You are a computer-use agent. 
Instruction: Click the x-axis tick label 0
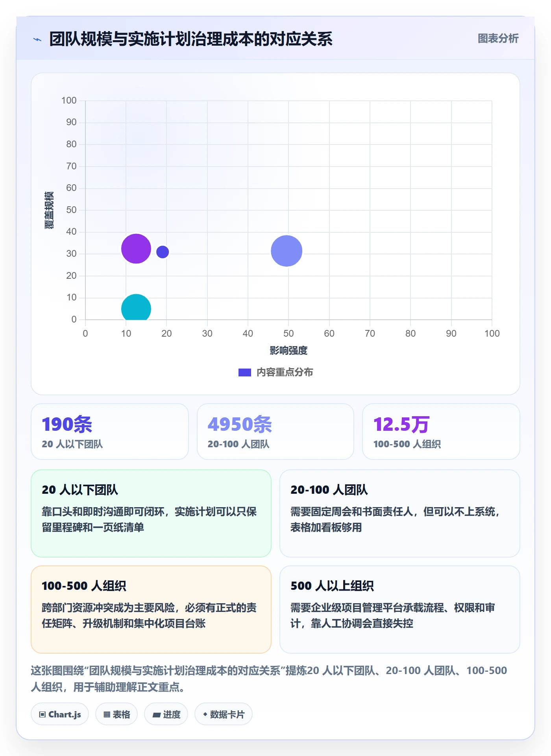point(85,334)
